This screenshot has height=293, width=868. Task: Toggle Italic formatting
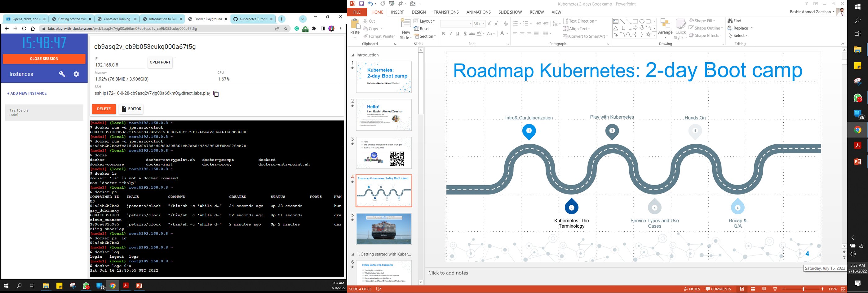(450, 34)
